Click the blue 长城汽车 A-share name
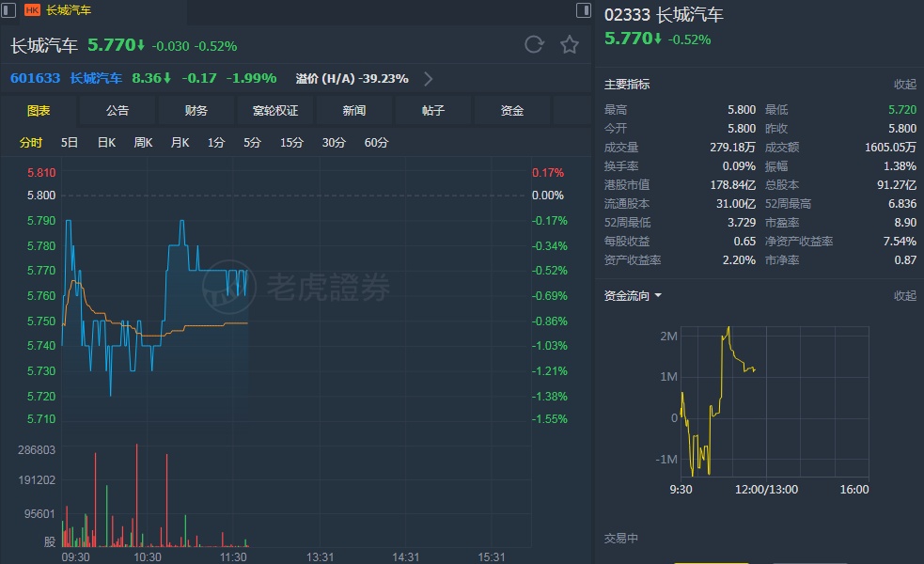 [x=96, y=78]
